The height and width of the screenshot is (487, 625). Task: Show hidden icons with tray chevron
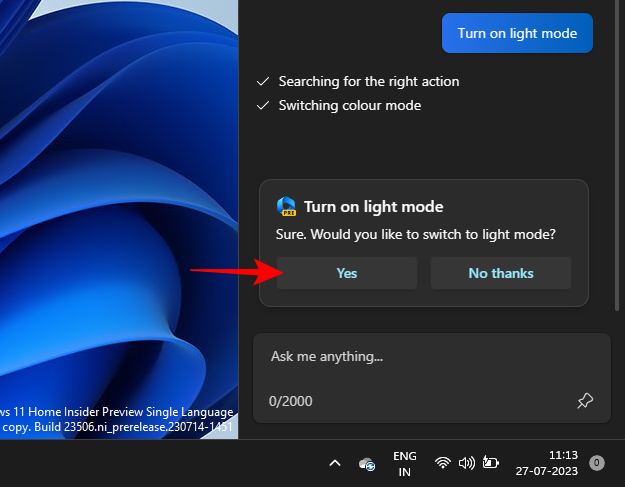[x=335, y=463]
